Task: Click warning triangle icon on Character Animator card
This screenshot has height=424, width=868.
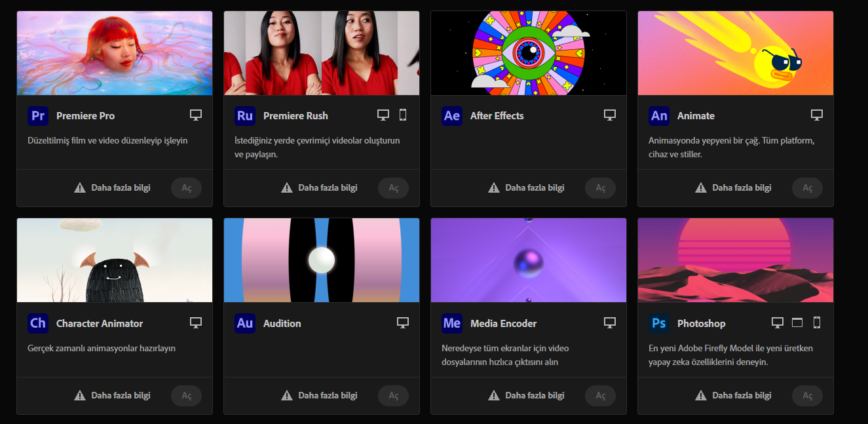Action: click(x=80, y=396)
